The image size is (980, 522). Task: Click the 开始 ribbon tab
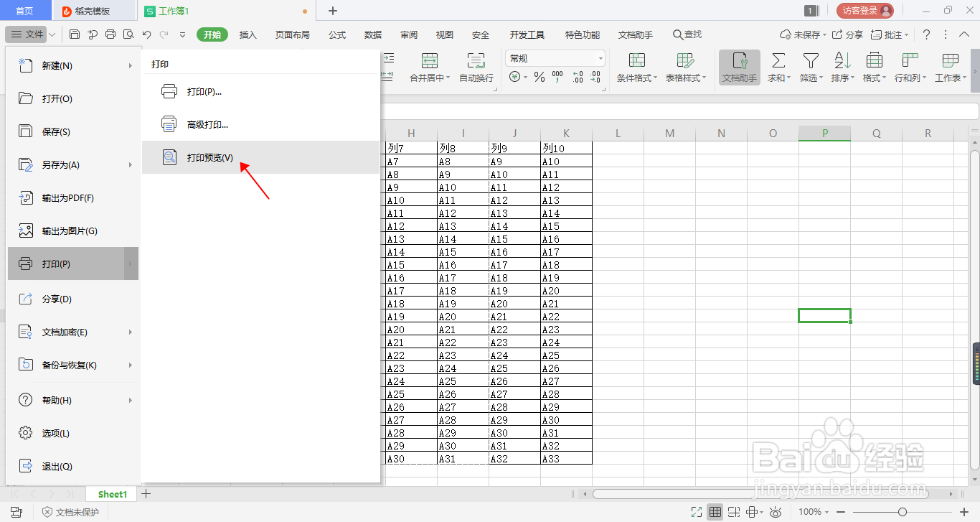coord(212,34)
